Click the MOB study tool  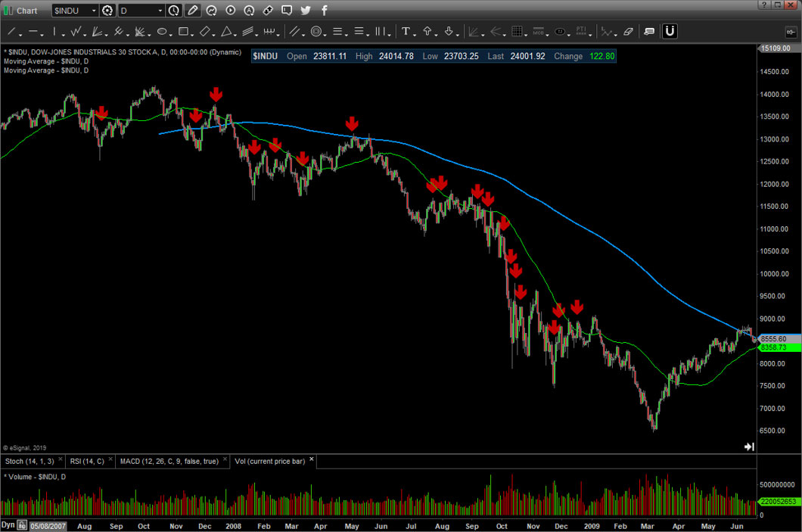pos(538,32)
